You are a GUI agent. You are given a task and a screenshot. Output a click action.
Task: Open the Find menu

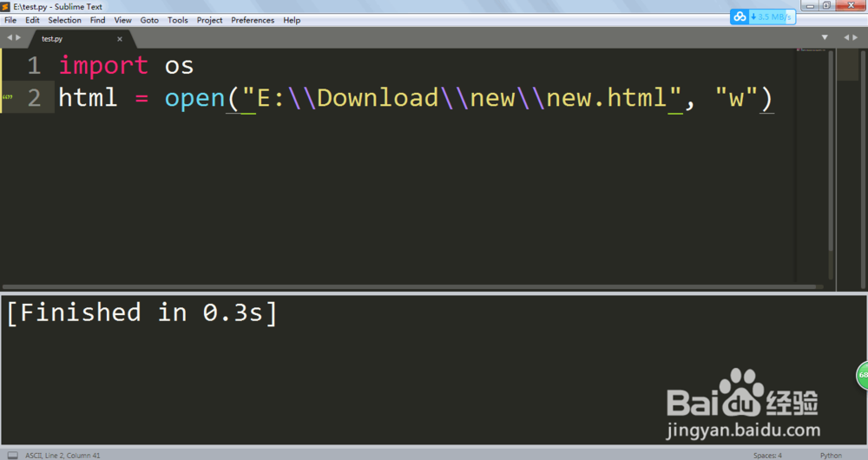97,20
